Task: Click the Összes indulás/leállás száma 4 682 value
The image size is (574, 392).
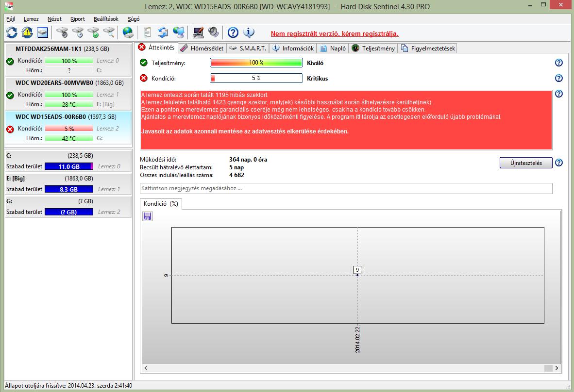Action: point(236,175)
